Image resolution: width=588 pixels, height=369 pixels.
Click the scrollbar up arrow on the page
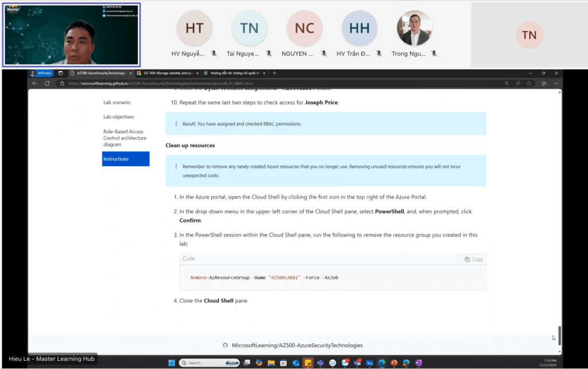(559, 92)
